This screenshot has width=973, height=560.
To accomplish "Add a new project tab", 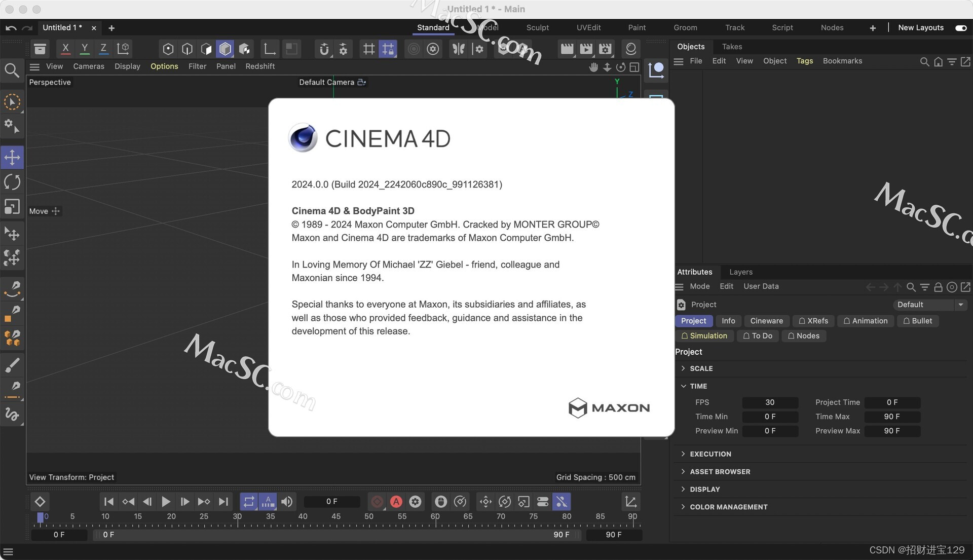I will click(x=111, y=28).
